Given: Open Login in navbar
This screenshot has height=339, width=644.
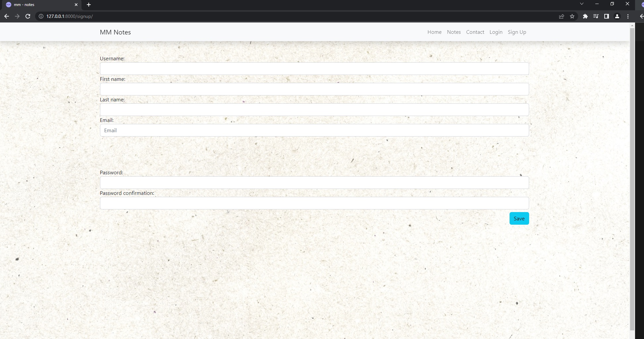Looking at the screenshot, I should [496, 32].
